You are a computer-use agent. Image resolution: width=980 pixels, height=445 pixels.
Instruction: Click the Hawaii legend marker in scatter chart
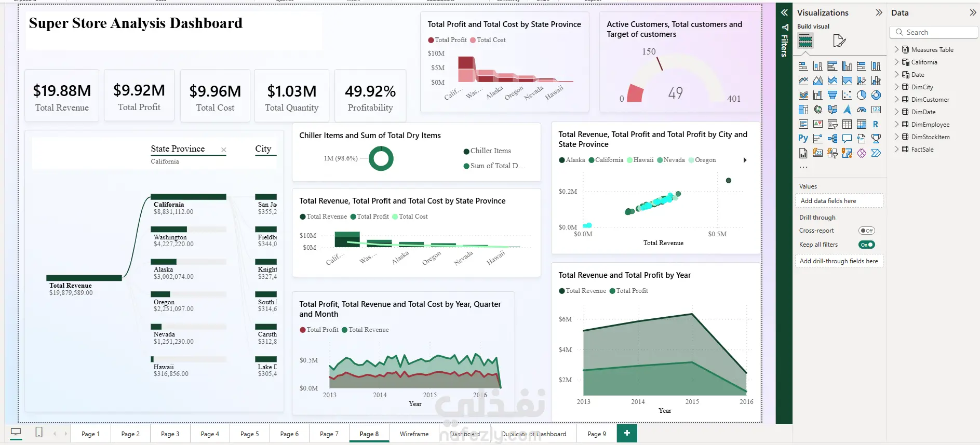(629, 160)
